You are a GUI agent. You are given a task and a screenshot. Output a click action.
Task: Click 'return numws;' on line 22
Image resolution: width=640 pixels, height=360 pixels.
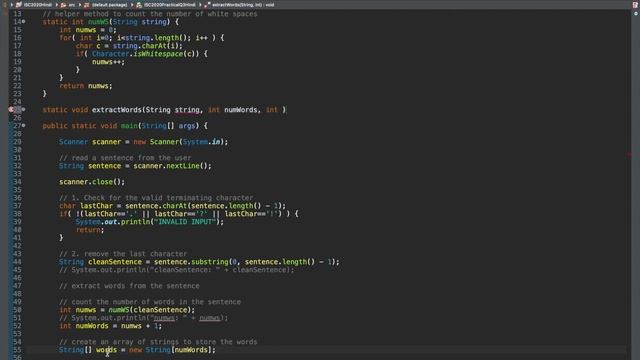coord(86,86)
